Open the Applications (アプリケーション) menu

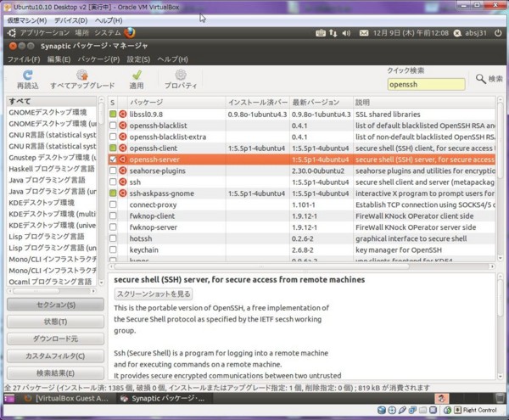point(45,33)
